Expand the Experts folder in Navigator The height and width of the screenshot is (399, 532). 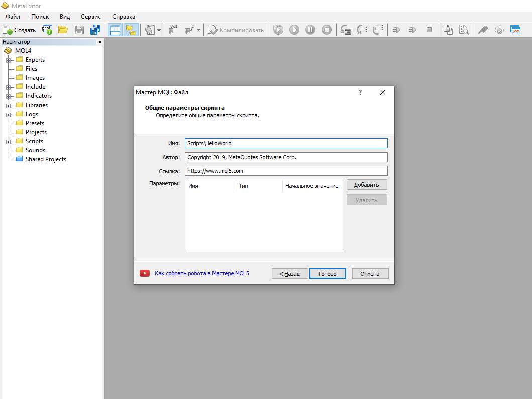click(x=9, y=60)
